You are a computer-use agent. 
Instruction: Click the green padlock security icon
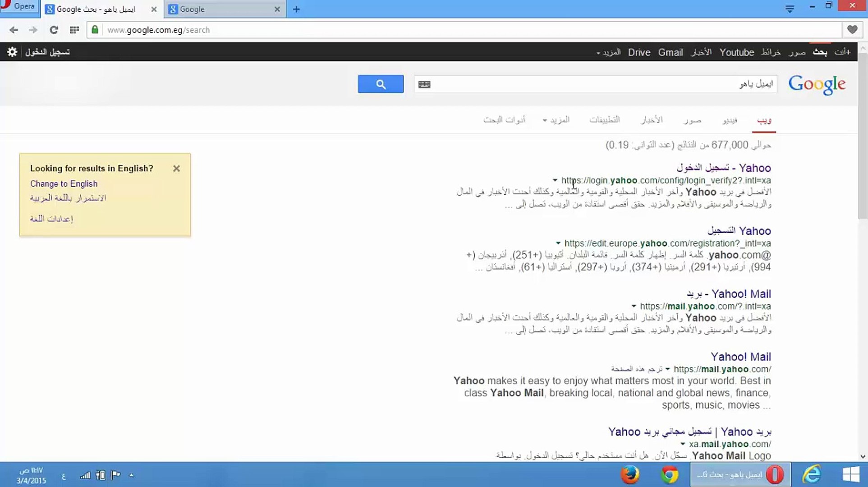[x=95, y=30]
